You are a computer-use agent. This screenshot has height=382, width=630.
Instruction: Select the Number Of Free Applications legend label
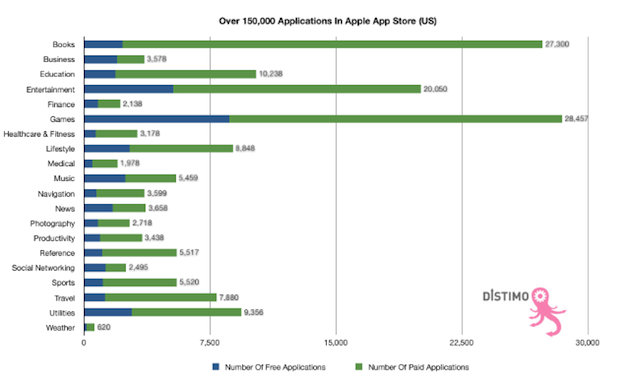pos(275,367)
